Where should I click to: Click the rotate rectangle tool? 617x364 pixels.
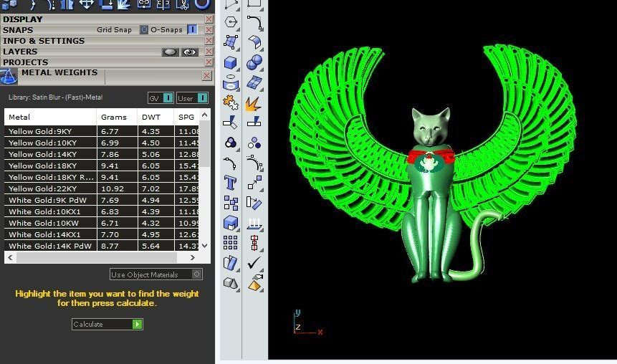tap(254, 203)
